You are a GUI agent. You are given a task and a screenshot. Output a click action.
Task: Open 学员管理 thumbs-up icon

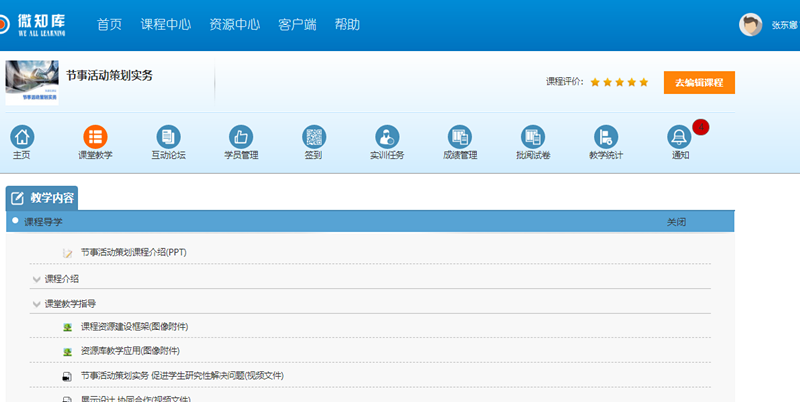[241, 137]
